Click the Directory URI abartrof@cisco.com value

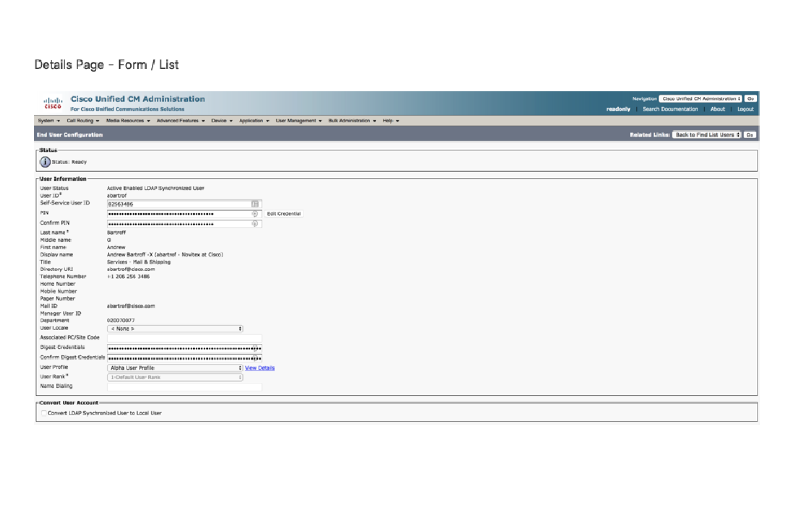(131, 269)
